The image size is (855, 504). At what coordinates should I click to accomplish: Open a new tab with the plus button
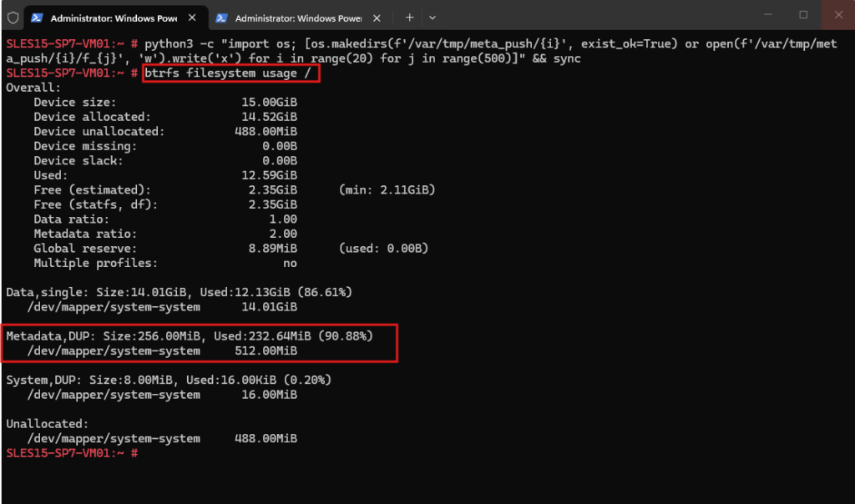[x=409, y=18]
